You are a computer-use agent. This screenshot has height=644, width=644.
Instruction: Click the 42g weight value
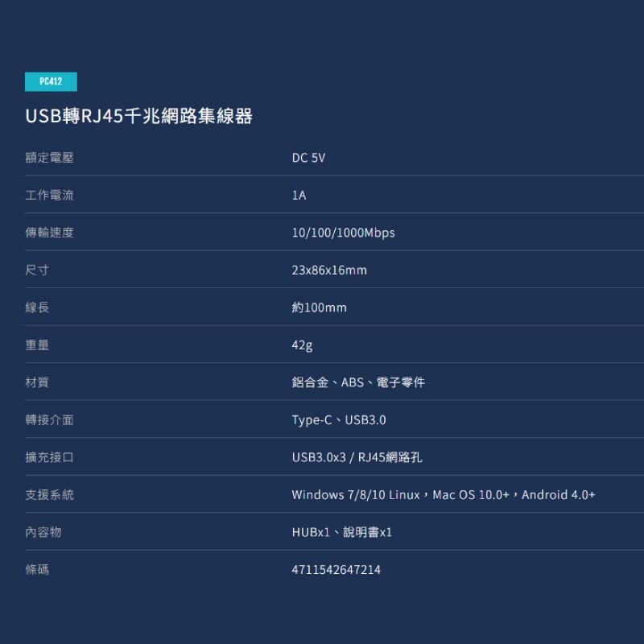point(302,345)
